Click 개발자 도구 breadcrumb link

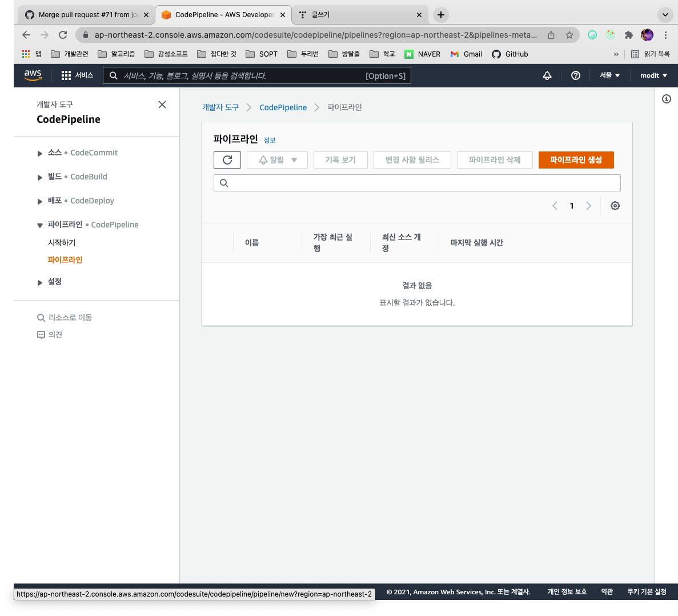[x=220, y=107]
